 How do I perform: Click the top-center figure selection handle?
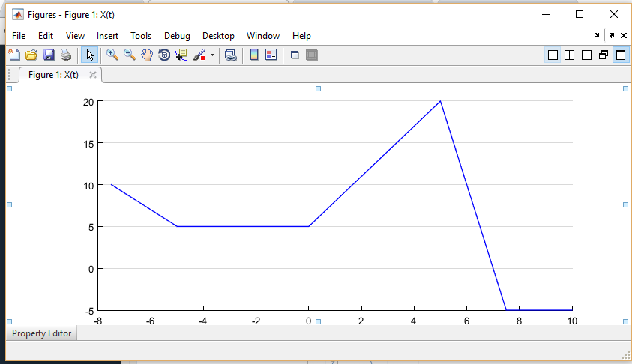pos(318,88)
